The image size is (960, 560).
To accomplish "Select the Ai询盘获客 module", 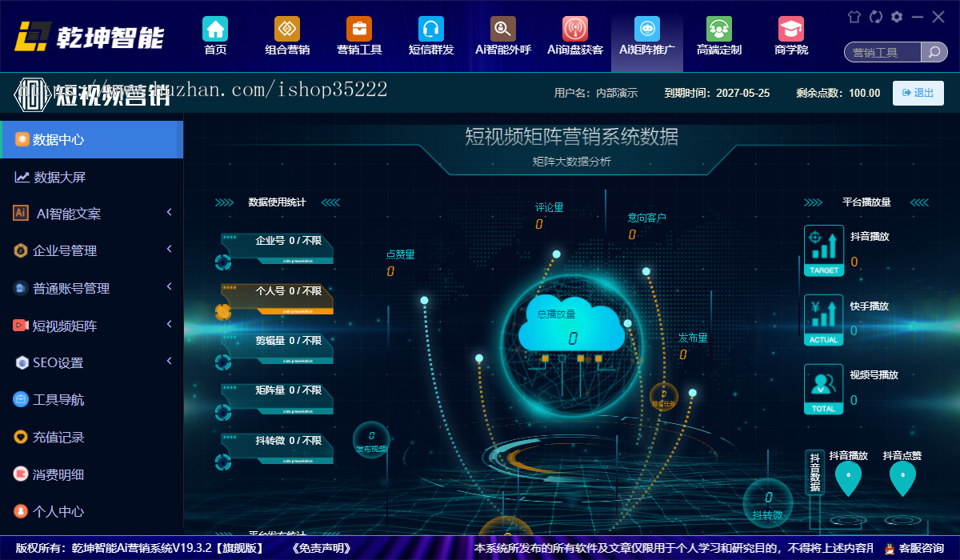I will [575, 36].
